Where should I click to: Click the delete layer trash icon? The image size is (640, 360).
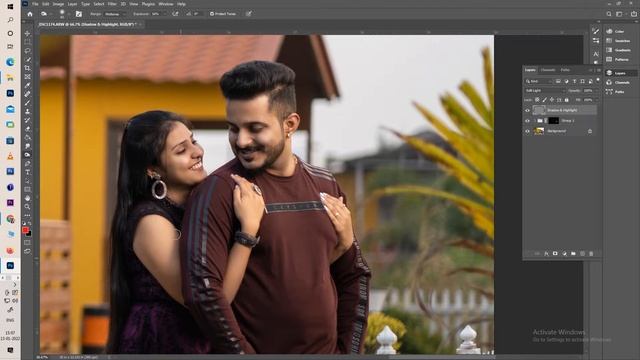pos(591,253)
